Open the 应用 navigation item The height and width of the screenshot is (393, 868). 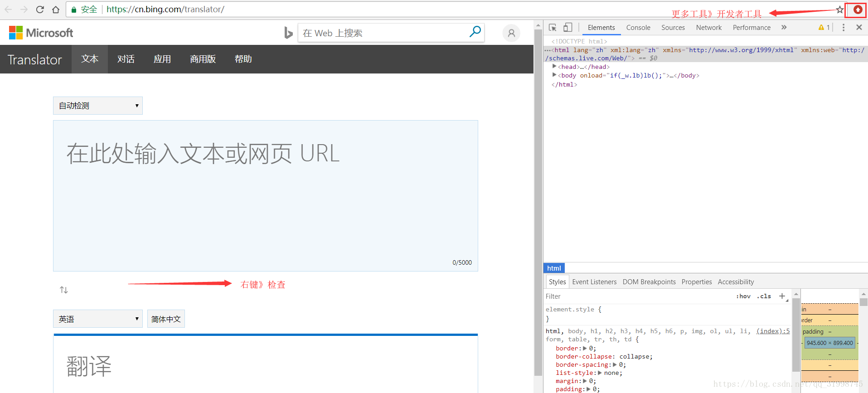tap(162, 59)
